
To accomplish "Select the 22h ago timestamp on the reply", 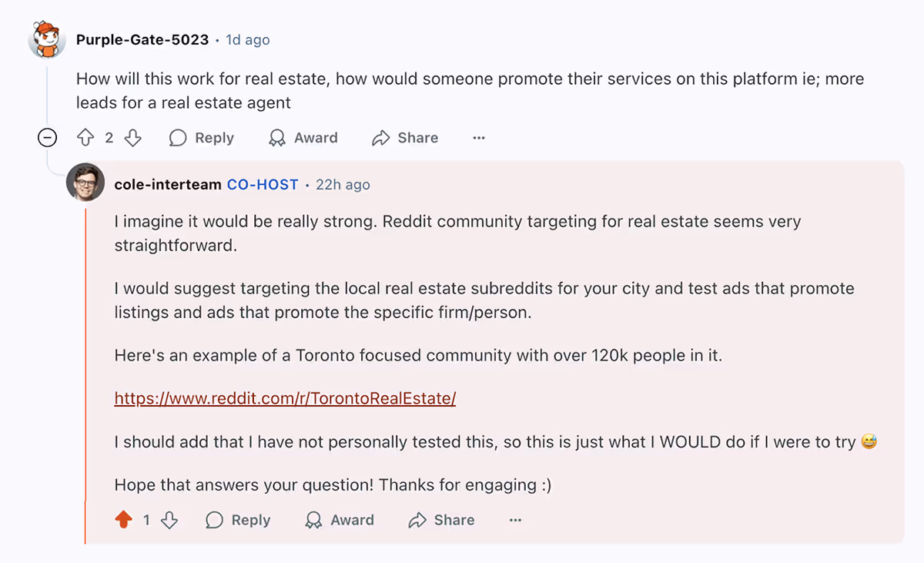I will tap(343, 184).
